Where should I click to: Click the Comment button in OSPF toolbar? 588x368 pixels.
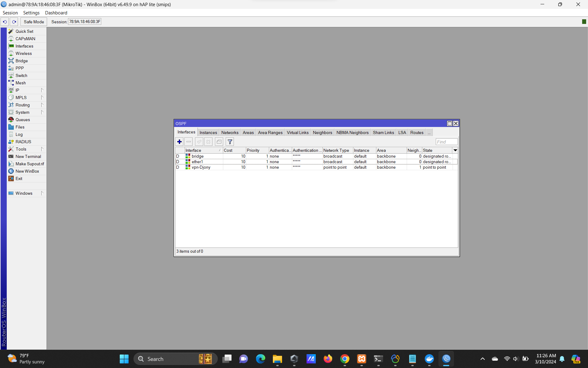pyautogui.click(x=219, y=142)
